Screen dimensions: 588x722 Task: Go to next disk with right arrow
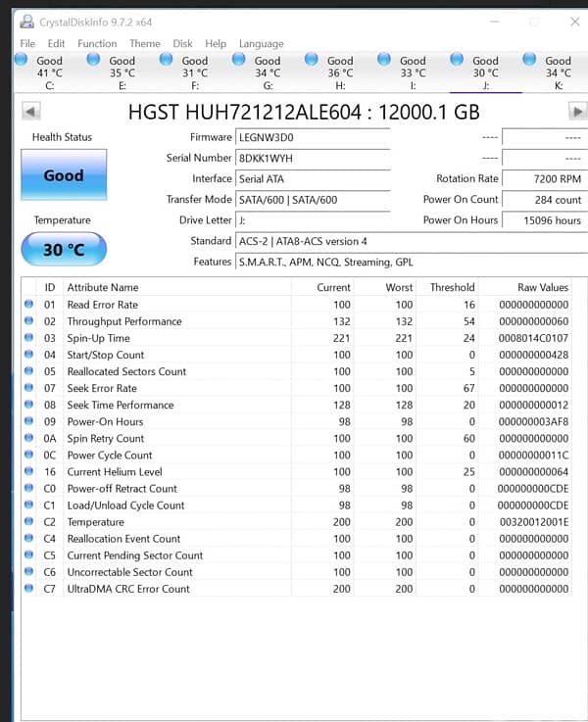578,112
